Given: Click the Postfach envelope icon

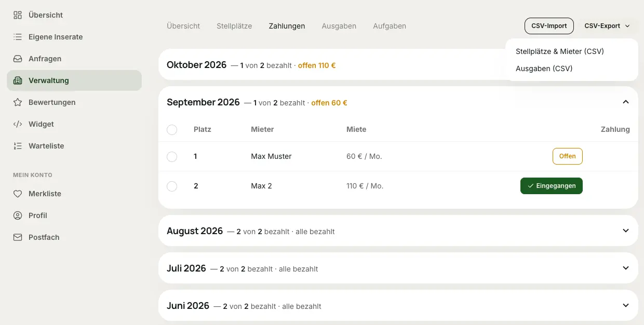Looking at the screenshot, I should click(18, 237).
